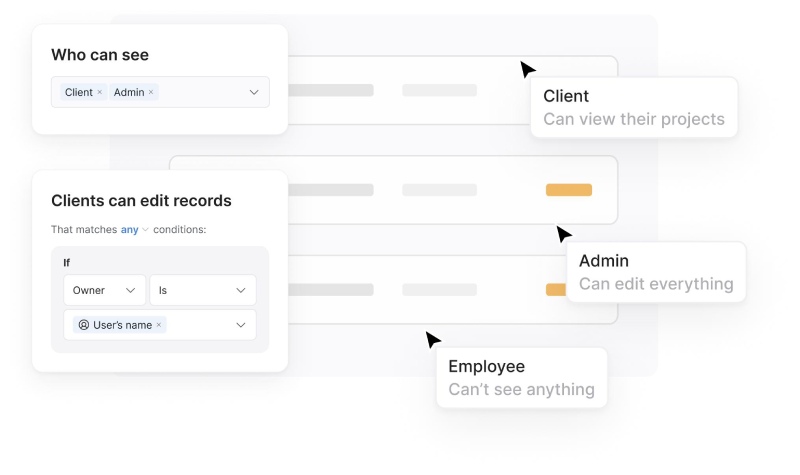Remove the User's name tag
The height and width of the screenshot is (475, 800).
pyautogui.click(x=159, y=325)
